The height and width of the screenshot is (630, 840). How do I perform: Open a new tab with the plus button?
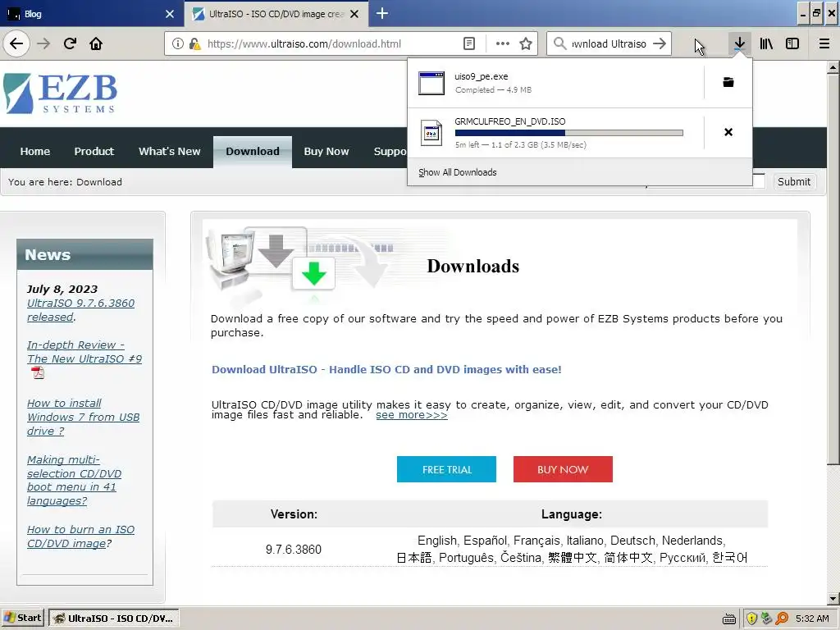tap(382, 13)
